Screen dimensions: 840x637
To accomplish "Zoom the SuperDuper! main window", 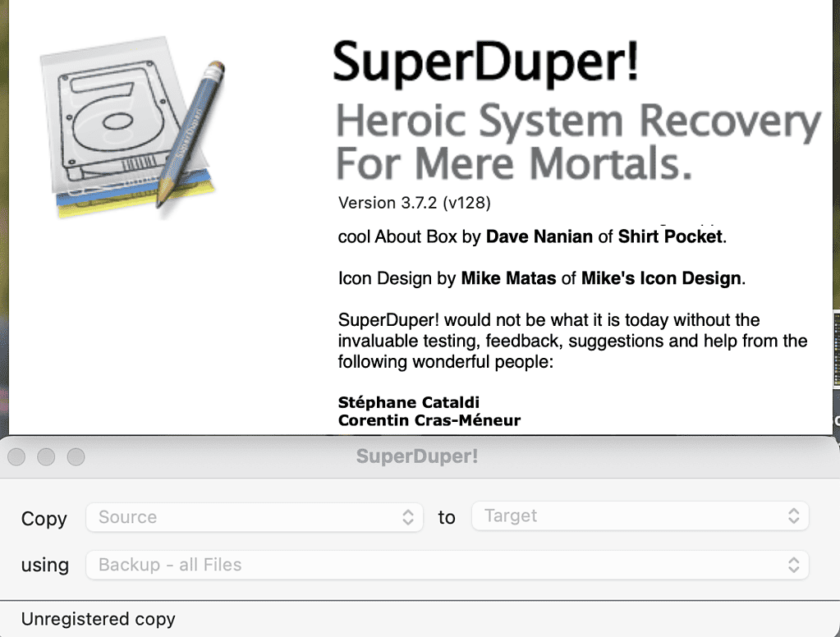I will tap(76, 456).
